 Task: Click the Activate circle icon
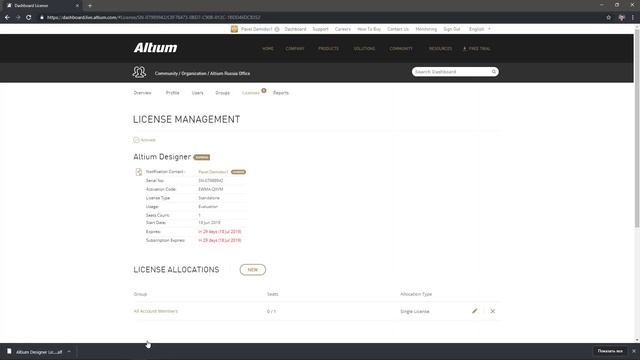[136, 140]
